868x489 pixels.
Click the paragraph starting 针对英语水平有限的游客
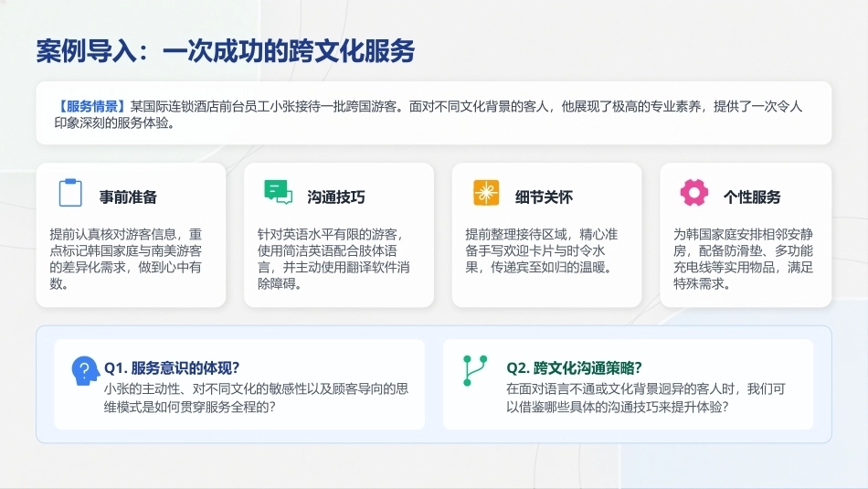tap(333, 259)
